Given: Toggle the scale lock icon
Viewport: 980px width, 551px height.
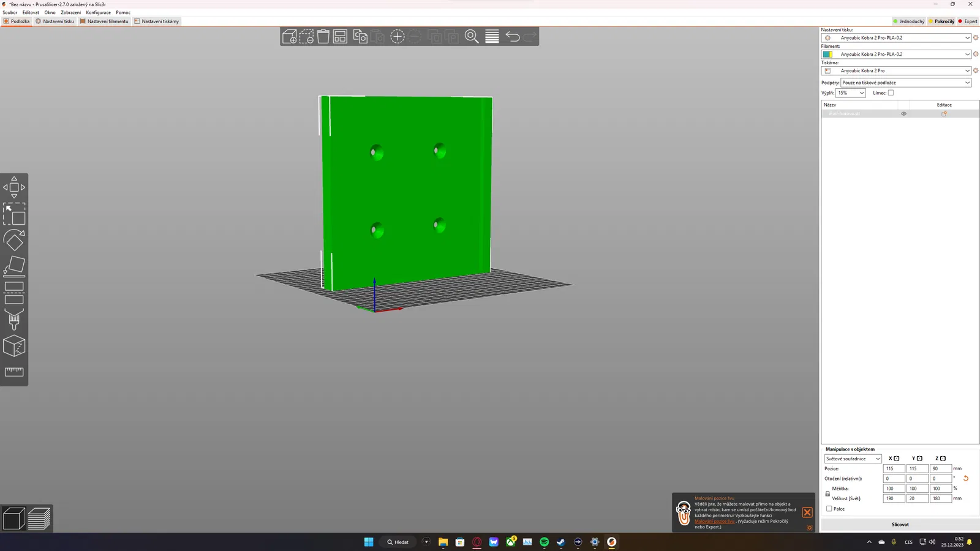Looking at the screenshot, I should tap(827, 493).
